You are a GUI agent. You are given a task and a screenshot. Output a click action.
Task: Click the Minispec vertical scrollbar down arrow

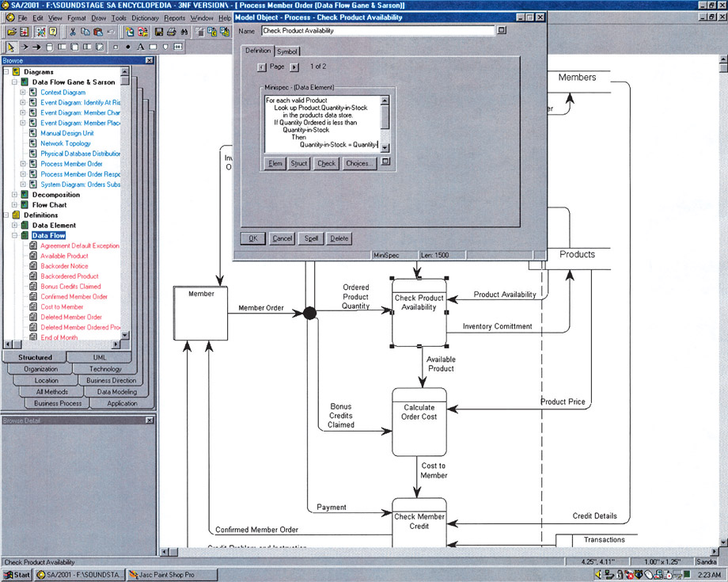point(385,148)
